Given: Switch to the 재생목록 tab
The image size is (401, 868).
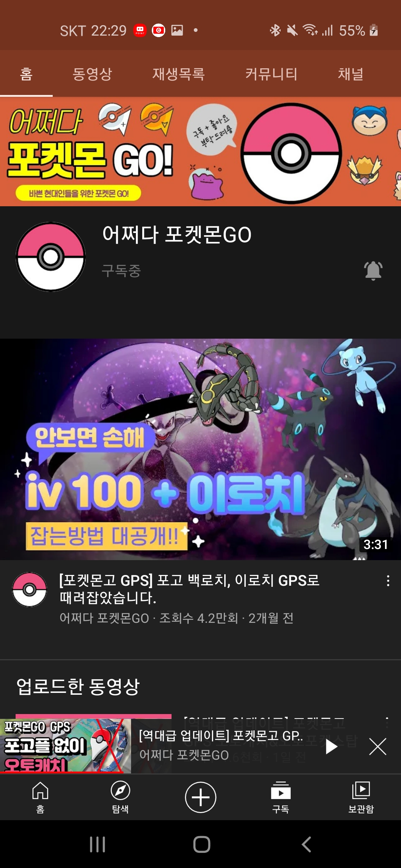Looking at the screenshot, I should tap(179, 74).
